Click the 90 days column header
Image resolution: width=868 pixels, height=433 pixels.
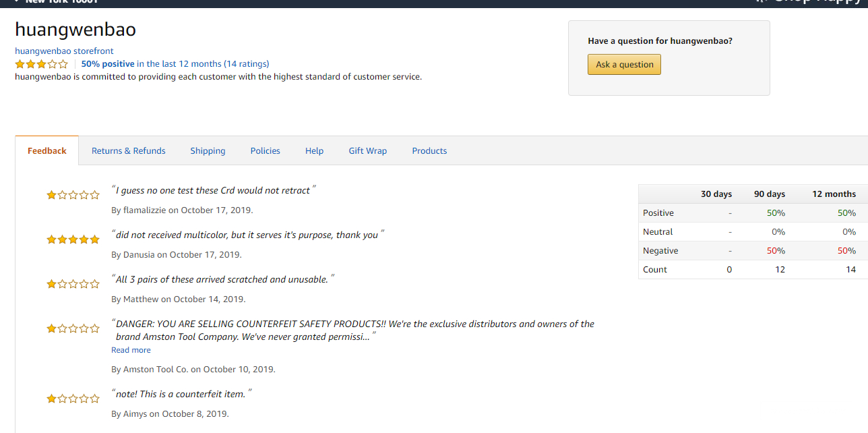(x=769, y=194)
